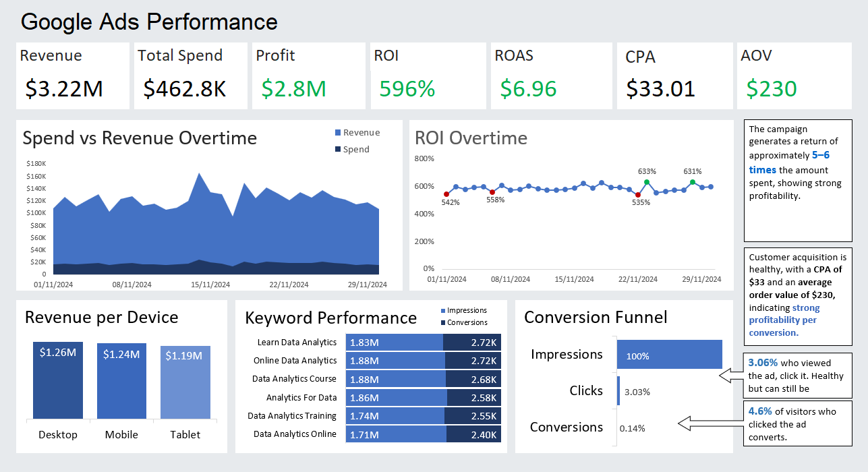This screenshot has height=472, width=868.
Task: Click the Spend vs Revenue Overtime chart title
Action: pyautogui.click(x=140, y=138)
